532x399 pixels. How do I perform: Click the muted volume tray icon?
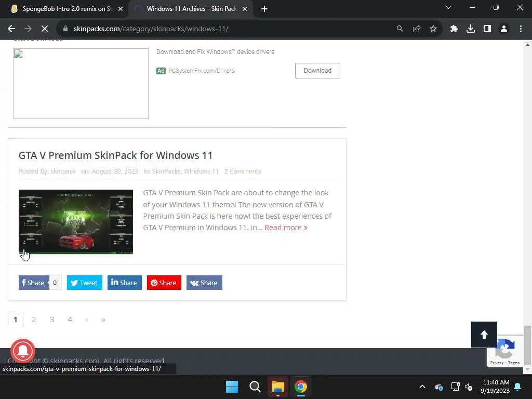(x=469, y=387)
